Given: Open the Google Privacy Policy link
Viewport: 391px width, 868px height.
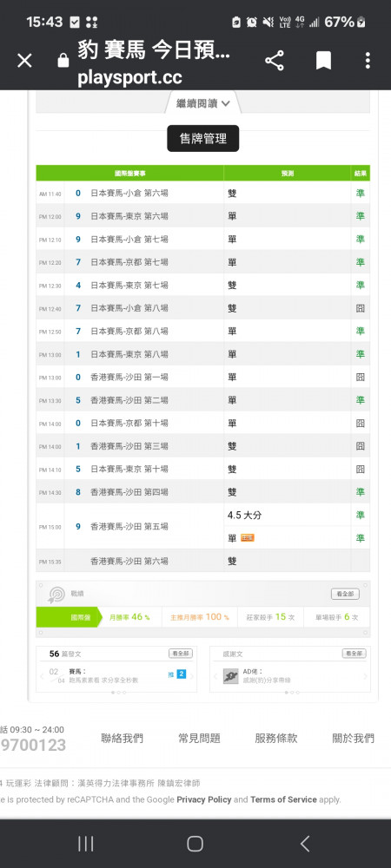Looking at the screenshot, I should click(x=204, y=799).
